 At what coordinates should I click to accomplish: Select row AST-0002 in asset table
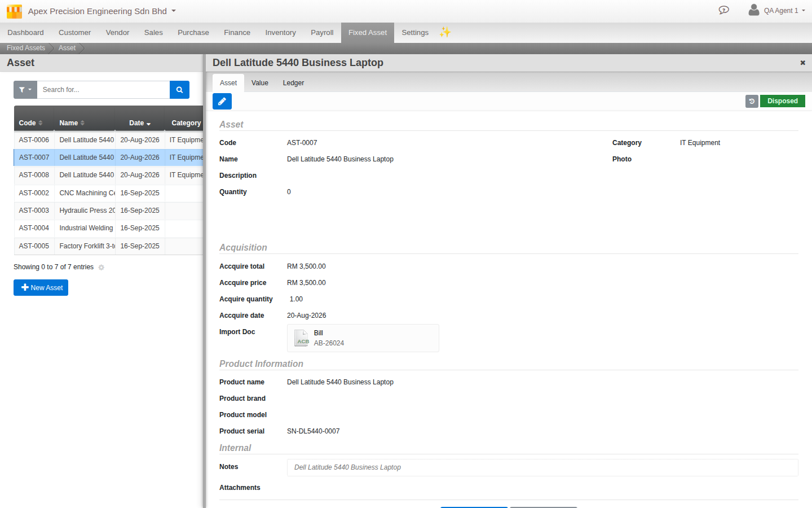108,193
